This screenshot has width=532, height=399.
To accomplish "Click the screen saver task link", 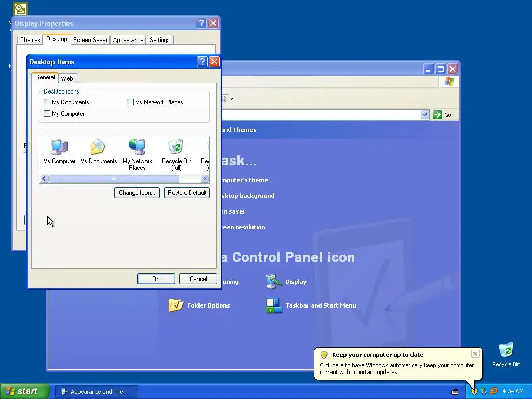I will pyautogui.click(x=234, y=211).
